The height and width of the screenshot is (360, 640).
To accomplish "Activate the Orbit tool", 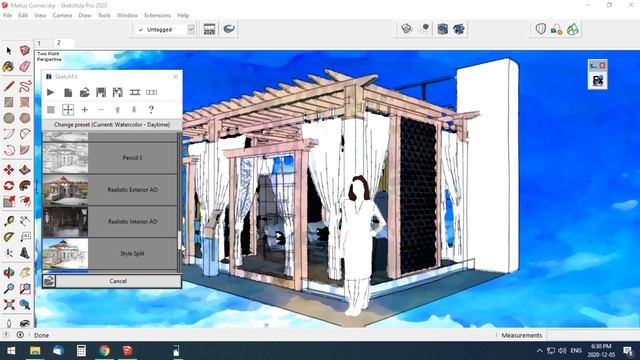I will (x=9, y=272).
